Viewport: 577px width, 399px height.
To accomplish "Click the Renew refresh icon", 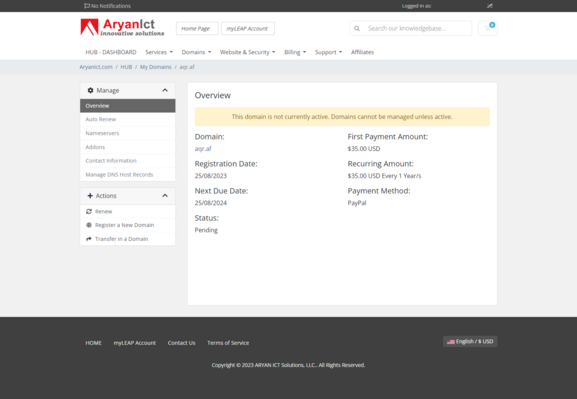I will tap(89, 211).
